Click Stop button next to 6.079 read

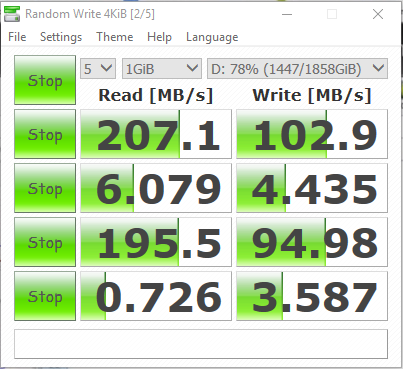pyautogui.click(x=45, y=188)
